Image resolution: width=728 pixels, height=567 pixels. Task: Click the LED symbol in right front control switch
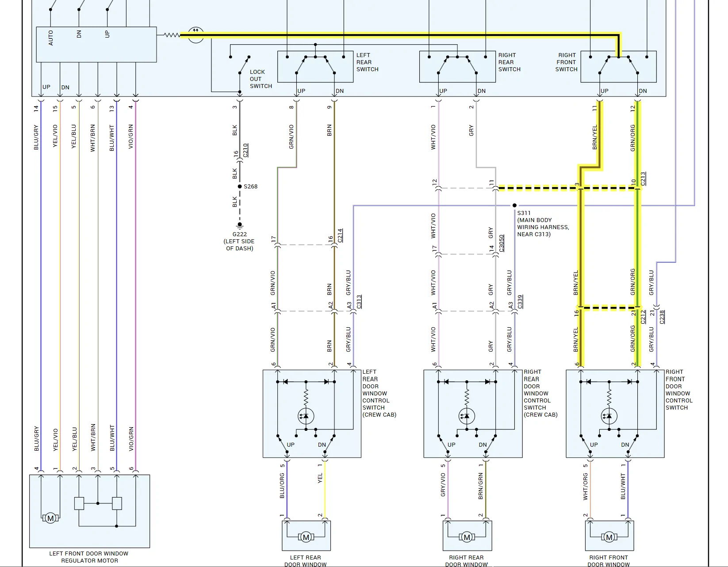[x=609, y=416]
